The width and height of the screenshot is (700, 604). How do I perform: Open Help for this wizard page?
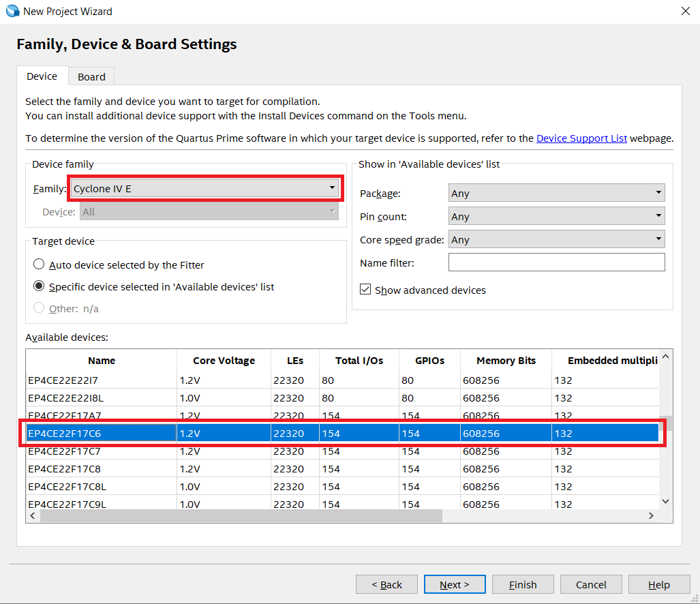[x=659, y=584]
